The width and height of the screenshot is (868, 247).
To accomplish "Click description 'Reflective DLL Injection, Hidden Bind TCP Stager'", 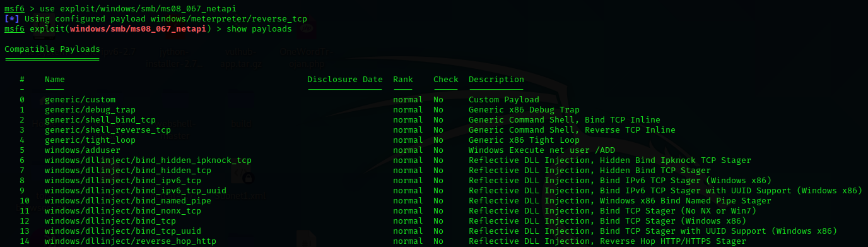I will tap(589, 171).
